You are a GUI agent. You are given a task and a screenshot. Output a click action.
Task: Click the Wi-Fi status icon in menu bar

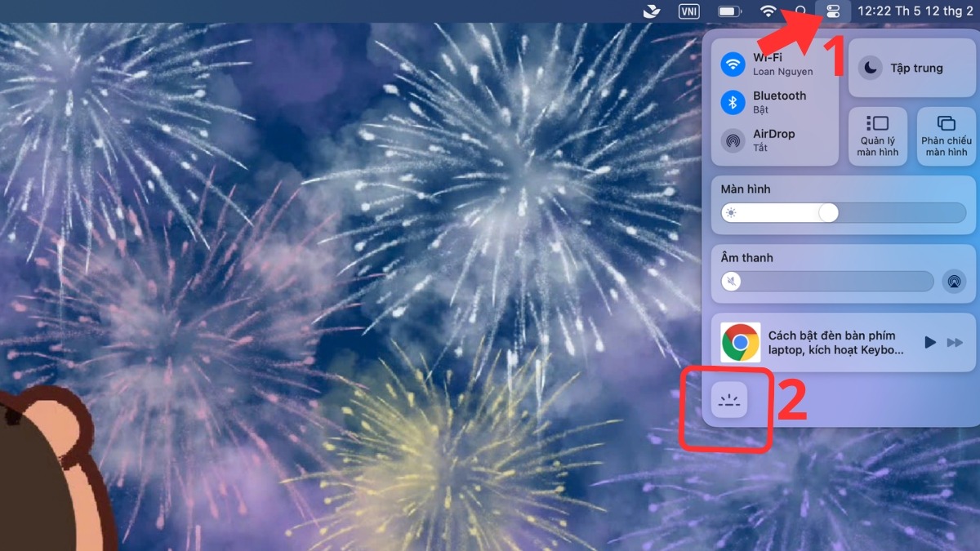(x=768, y=11)
